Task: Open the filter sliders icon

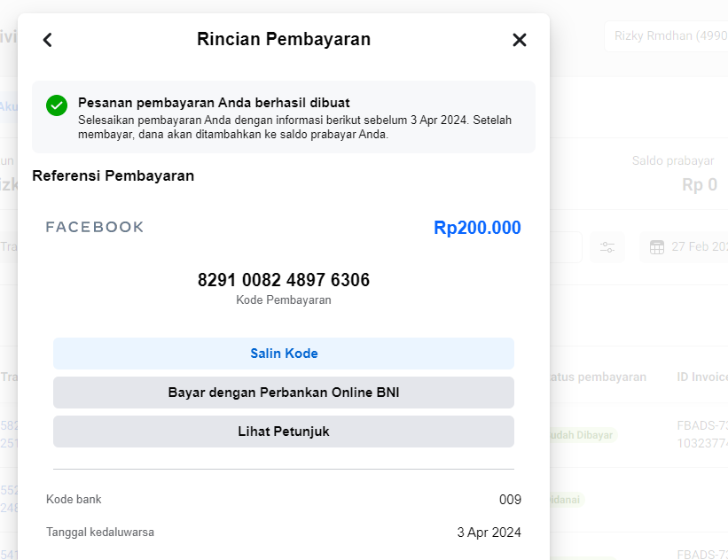Action: click(607, 247)
